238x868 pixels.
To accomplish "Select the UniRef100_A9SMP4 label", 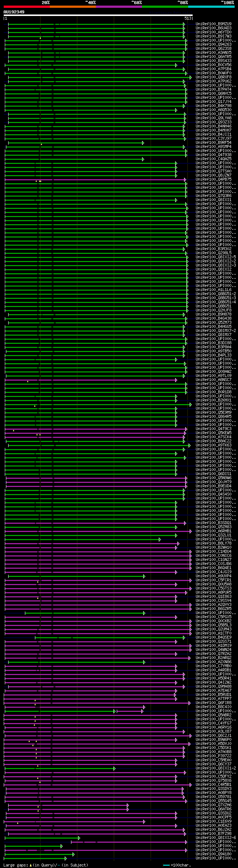I will tap(213, 147).
